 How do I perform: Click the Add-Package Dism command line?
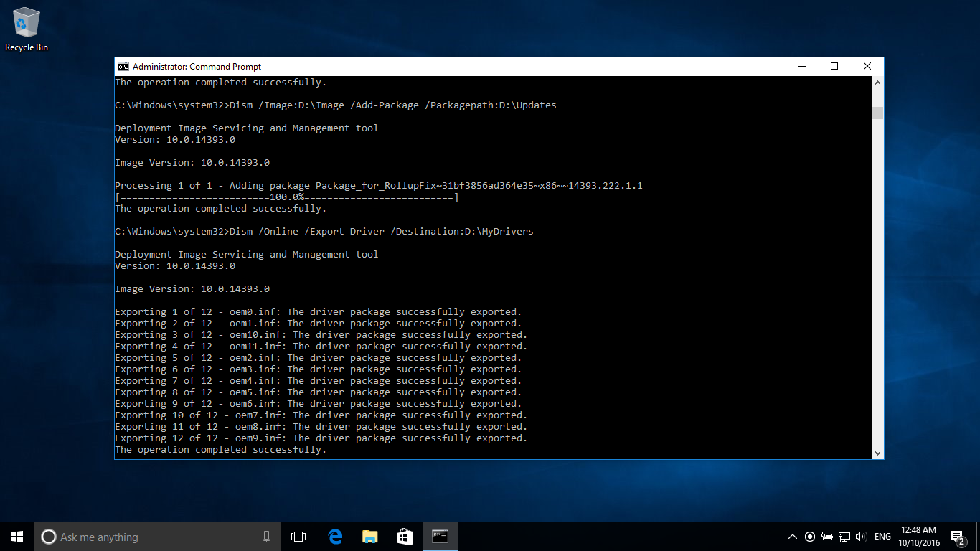coord(336,105)
